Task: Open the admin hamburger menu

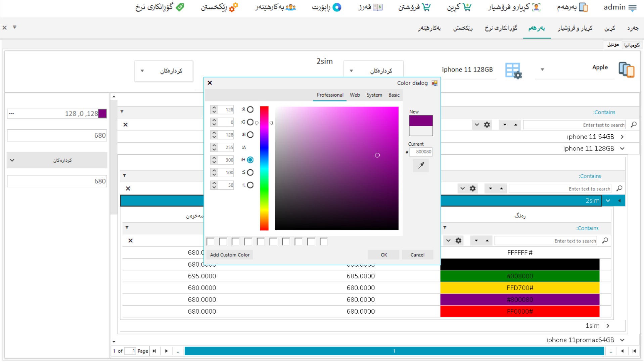Action: [633, 8]
